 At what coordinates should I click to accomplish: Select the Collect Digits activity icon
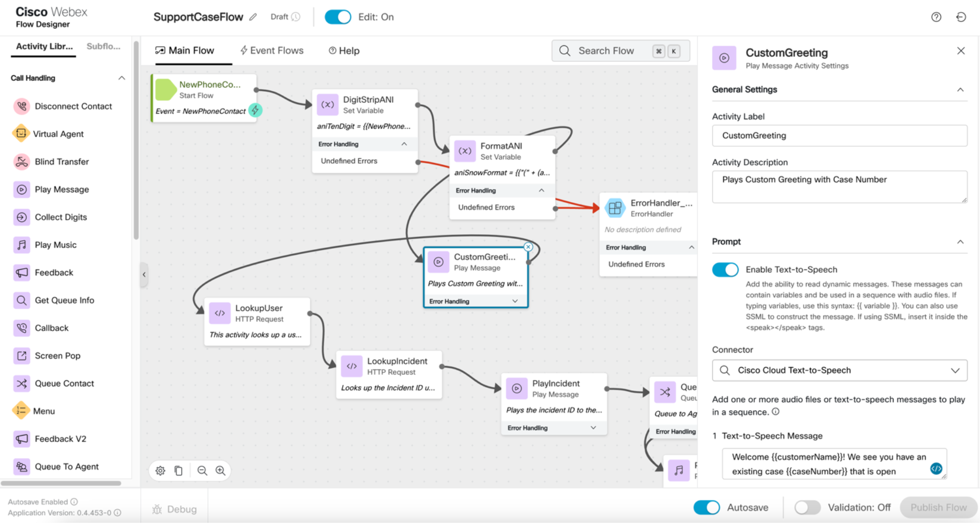click(x=21, y=217)
